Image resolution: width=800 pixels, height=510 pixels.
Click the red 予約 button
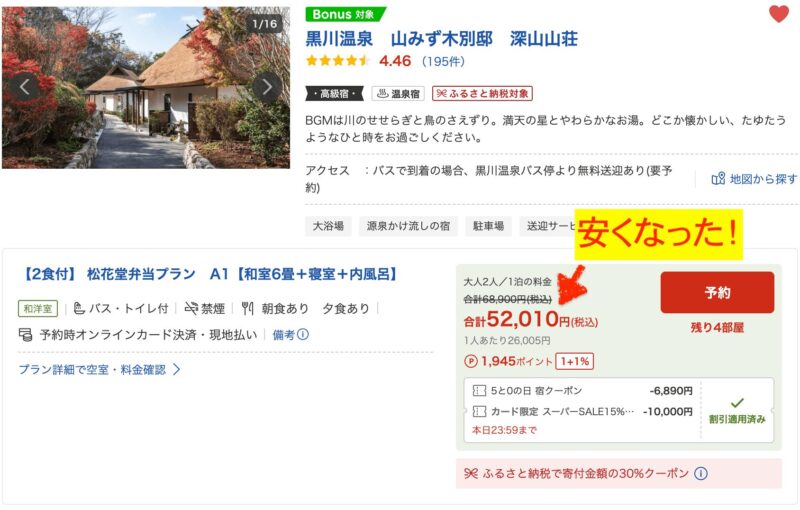click(717, 292)
